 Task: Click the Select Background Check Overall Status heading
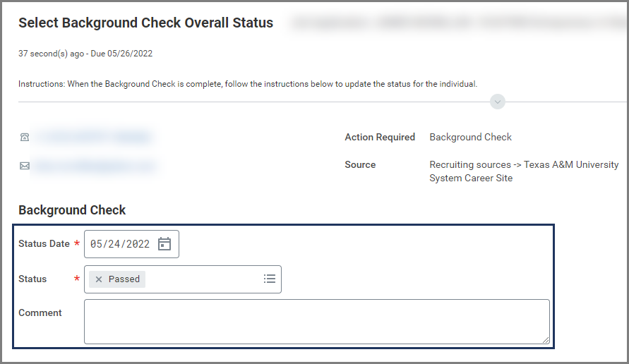pyautogui.click(x=145, y=23)
